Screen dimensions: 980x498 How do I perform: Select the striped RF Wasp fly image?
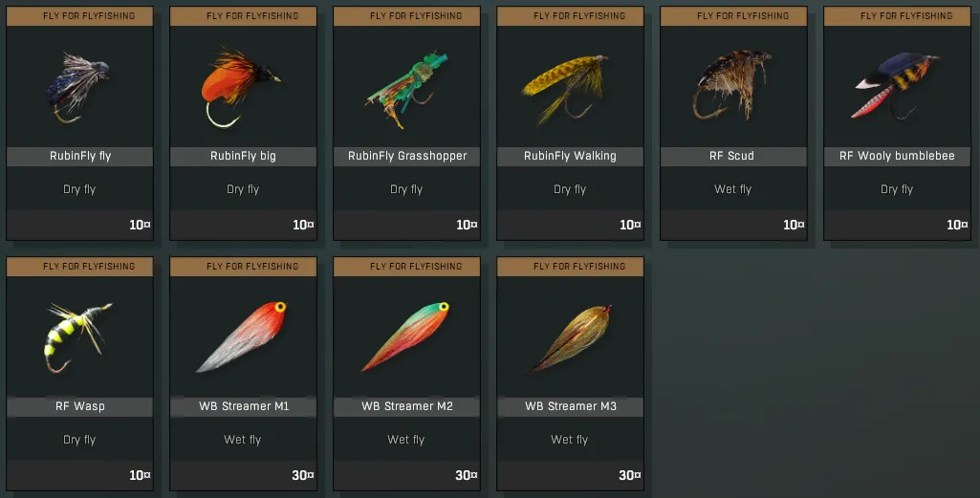click(x=77, y=336)
